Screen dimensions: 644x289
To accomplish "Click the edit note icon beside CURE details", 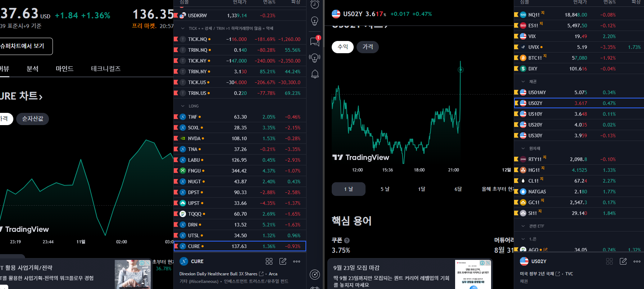I will [x=283, y=261].
